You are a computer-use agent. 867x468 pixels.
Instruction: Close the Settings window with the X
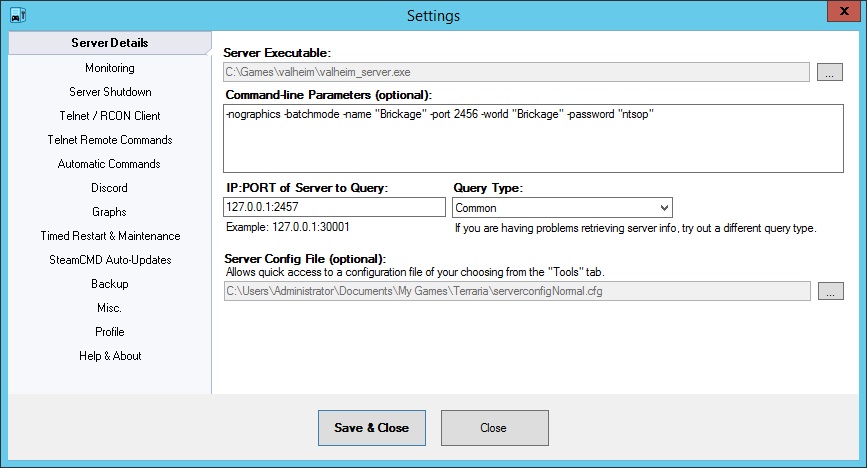tap(839, 13)
